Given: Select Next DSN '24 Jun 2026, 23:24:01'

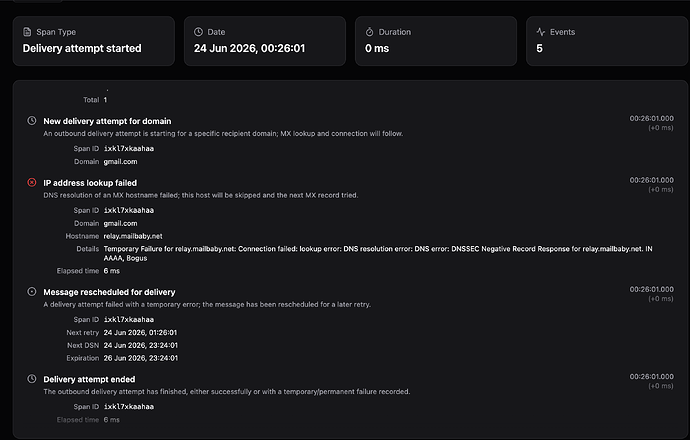Looking at the screenshot, I should 141,345.
